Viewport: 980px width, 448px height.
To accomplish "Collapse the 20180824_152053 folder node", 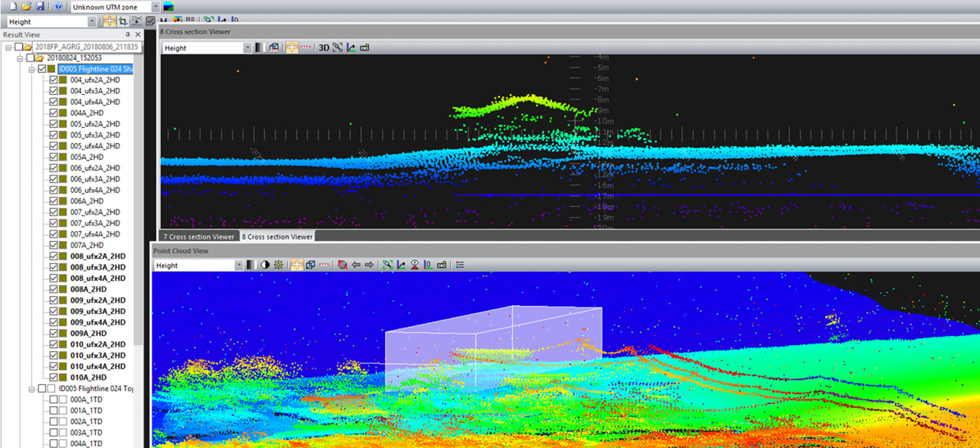I will pos(20,58).
